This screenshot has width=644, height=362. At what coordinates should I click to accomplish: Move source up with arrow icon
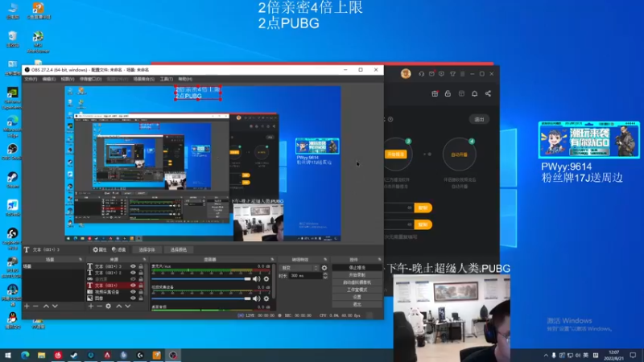coord(118,306)
